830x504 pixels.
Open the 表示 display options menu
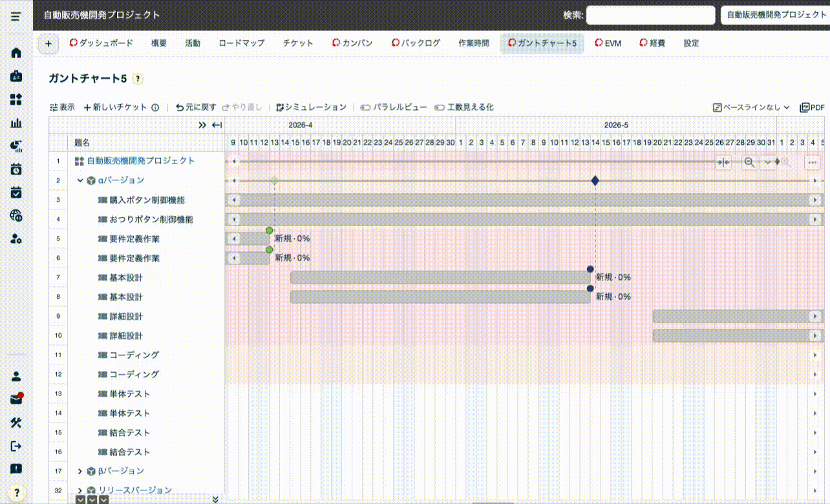62,107
